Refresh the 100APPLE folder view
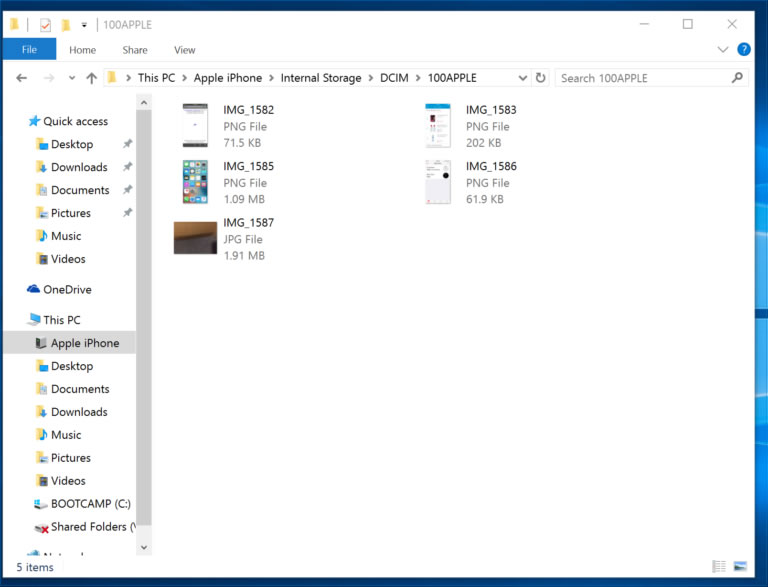The width and height of the screenshot is (768, 587). (541, 78)
